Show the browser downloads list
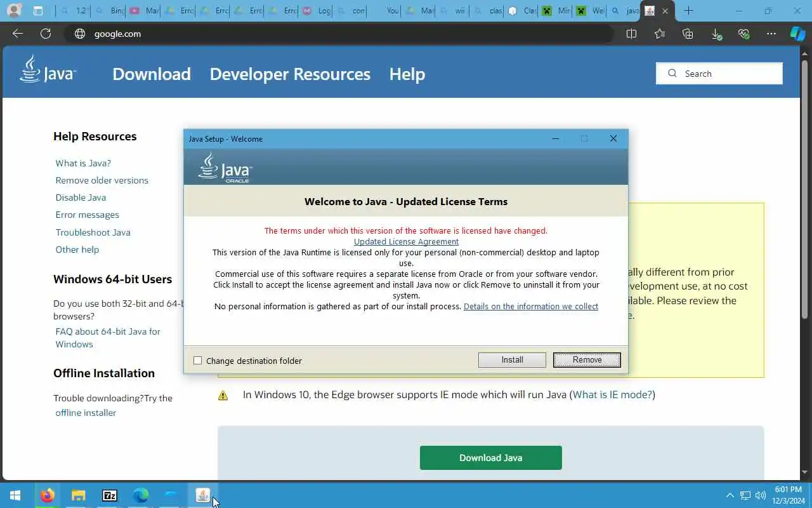The height and width of the screenshot is (508, 812). [716, 34]
